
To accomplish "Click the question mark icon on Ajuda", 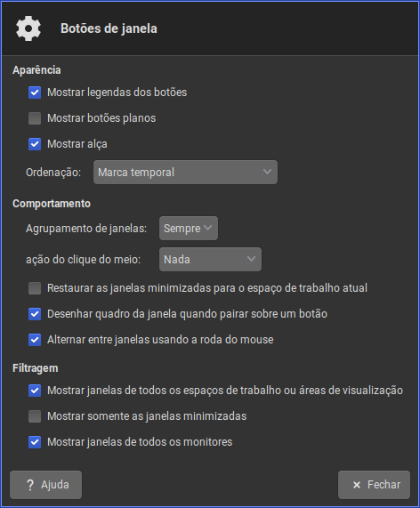I will coord(30,485).
